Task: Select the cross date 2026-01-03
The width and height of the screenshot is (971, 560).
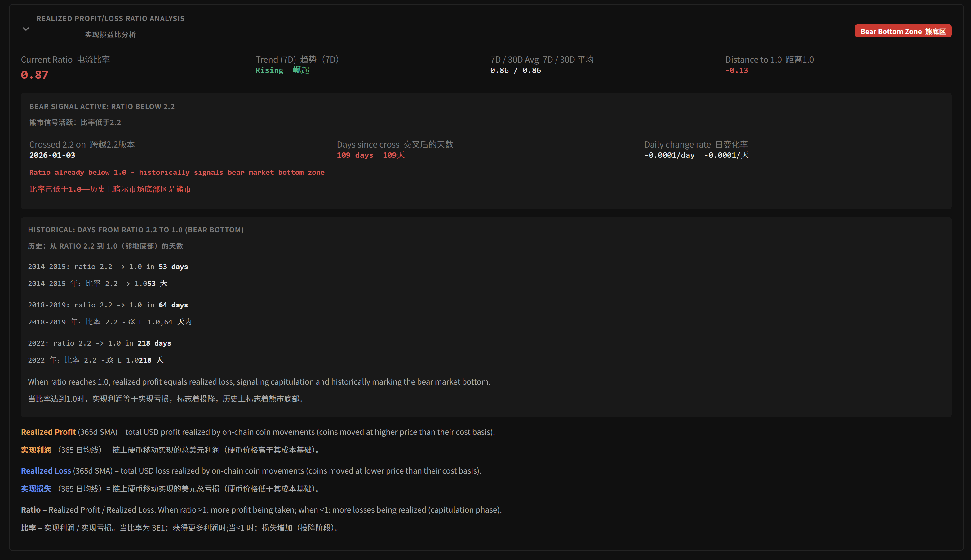Action: pyautogui.click(x=52, y=155)
